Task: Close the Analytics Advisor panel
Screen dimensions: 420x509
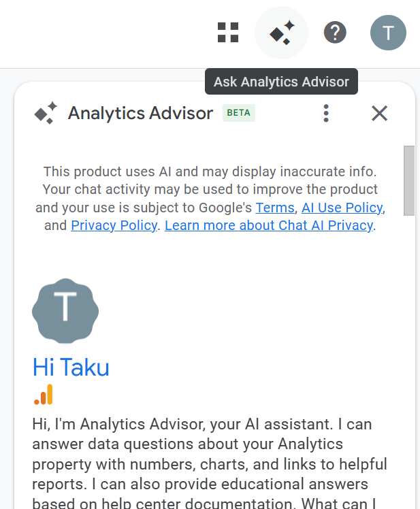Action: (379, 113)
